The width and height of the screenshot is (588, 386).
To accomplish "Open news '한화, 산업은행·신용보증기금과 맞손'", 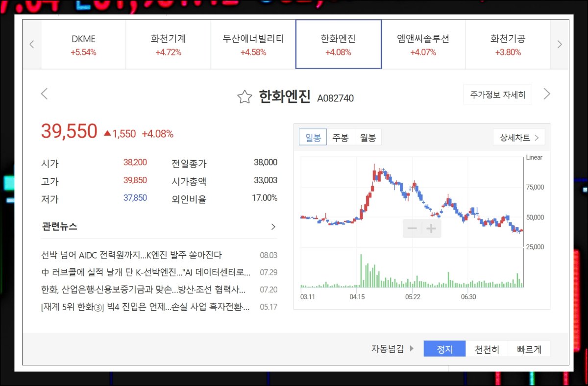I will click(144, 289).
